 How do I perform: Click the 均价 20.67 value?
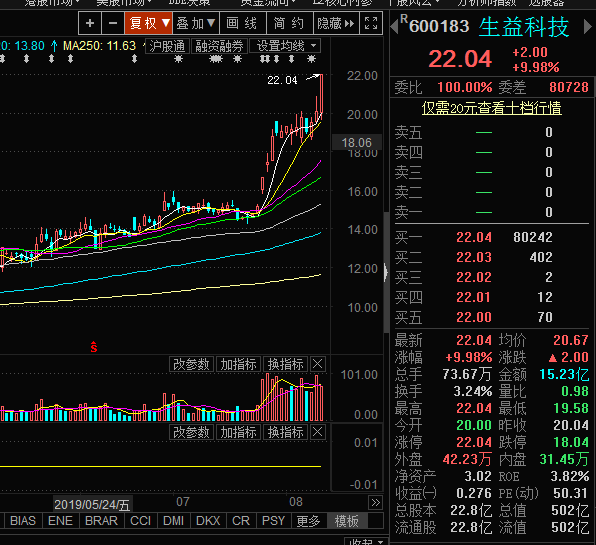tap(571, 340)
